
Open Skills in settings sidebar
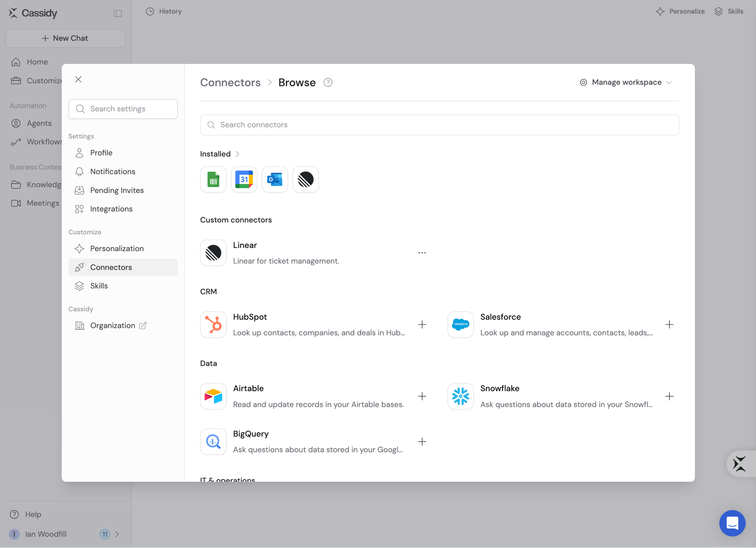(x=123, y=286)
